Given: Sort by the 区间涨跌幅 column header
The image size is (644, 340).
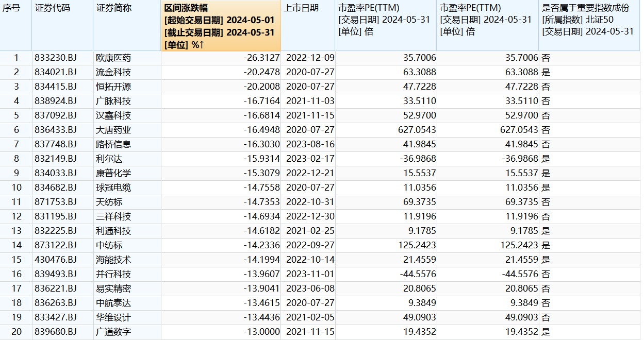Looking at the screenshot, I should click(x=221, y=26).
